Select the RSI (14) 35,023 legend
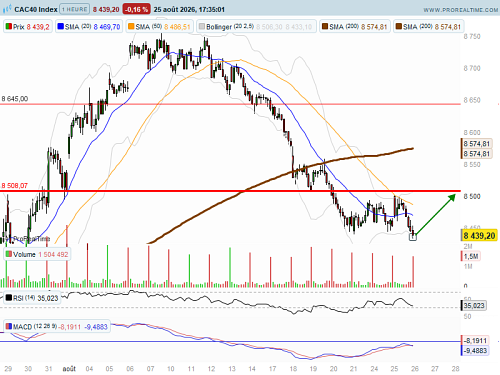The height and width of the screenshot is (375, 500). coord(32,298)
